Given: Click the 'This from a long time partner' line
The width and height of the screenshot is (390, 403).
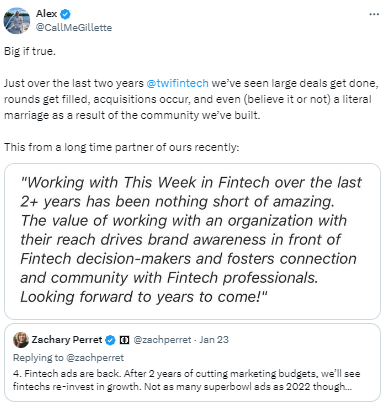Looking at the screenshot, I should pyautogui.click(x=122, y=147).
